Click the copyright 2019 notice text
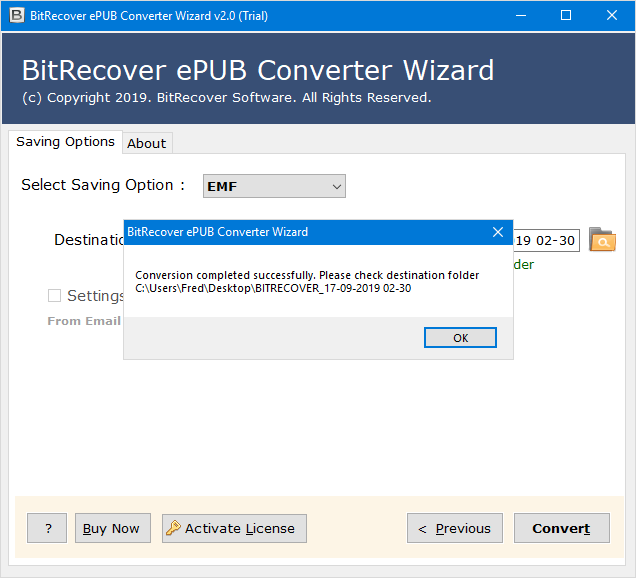 (x=226, y=98)
